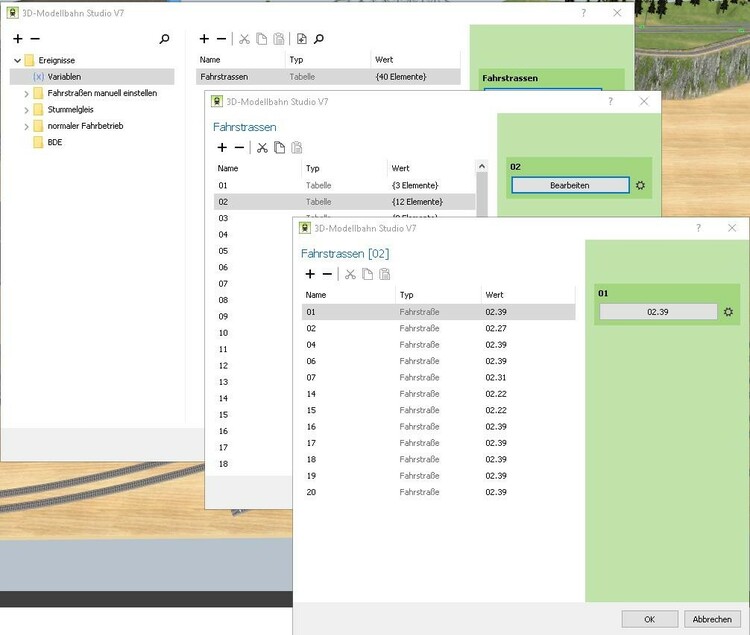Select Variablen in the events tree

(92, 77)
